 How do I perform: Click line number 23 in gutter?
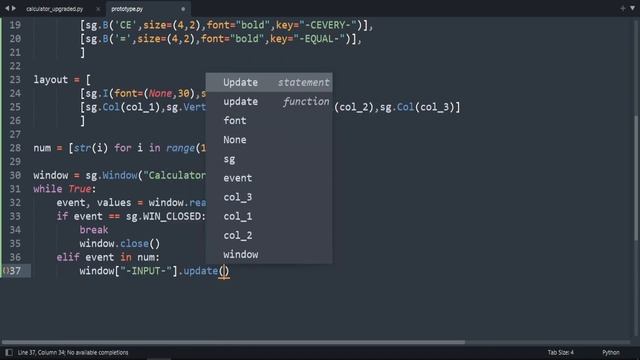15,80
